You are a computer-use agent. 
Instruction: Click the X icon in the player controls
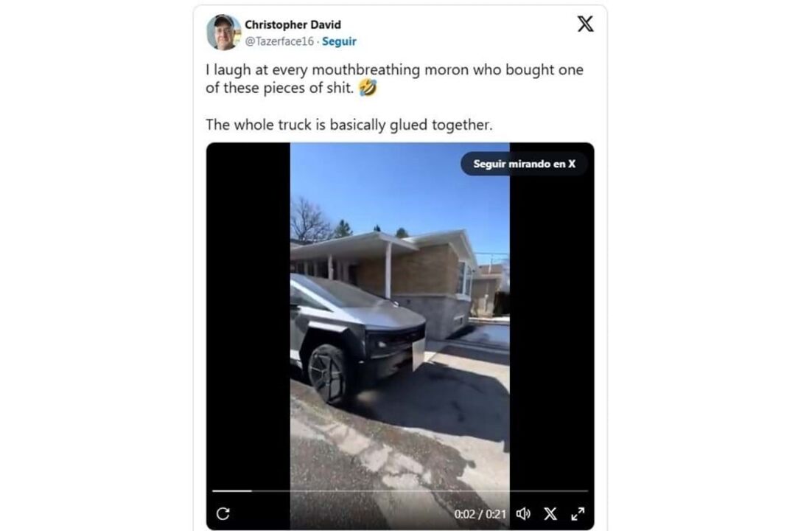point(550,513)
